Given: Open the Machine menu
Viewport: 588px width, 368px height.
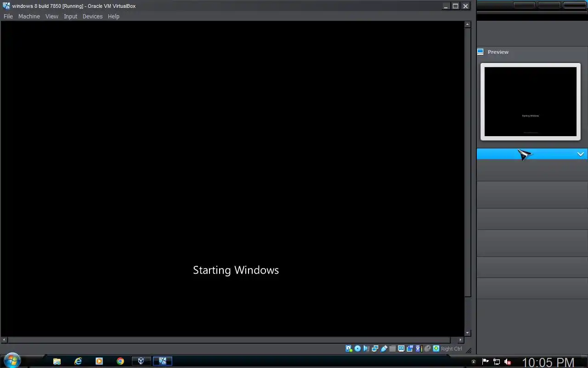Looking at the screenshot, I should [29, 16].
